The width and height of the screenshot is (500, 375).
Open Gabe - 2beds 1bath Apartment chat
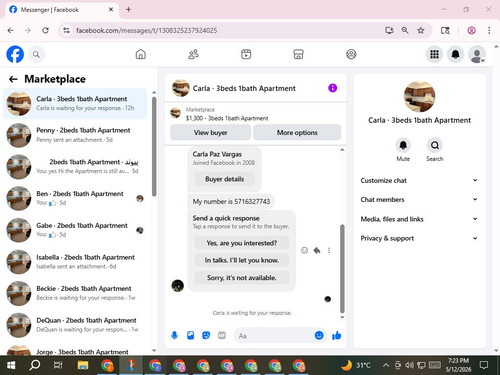click(x=75, y=230)
